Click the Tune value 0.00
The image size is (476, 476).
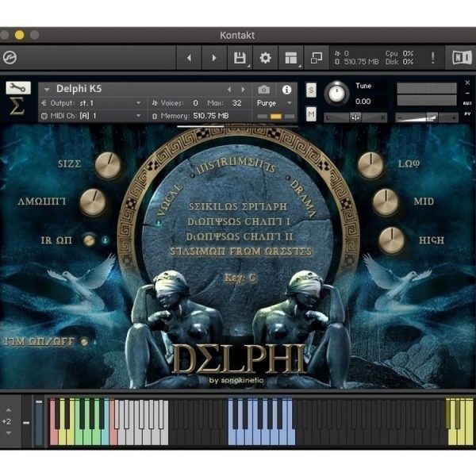(x=363, y=102)
